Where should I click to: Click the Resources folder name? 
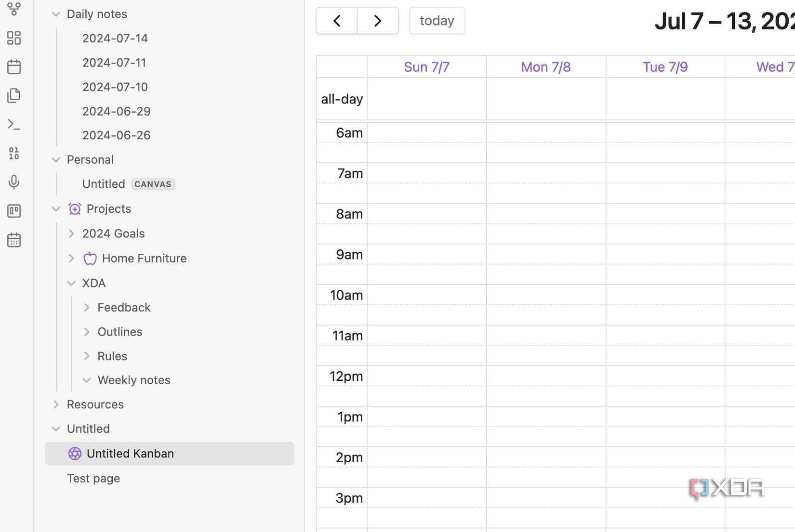coord(95,404)
